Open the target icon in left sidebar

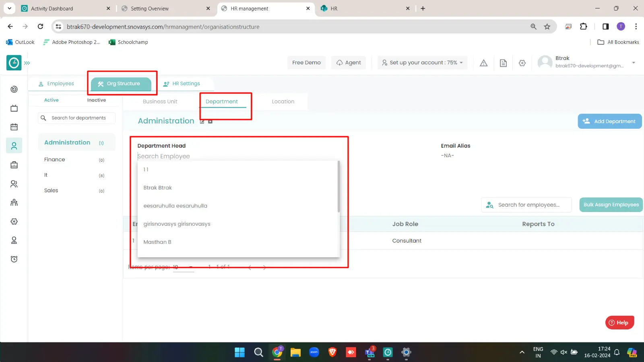click(x=14, y=89)
